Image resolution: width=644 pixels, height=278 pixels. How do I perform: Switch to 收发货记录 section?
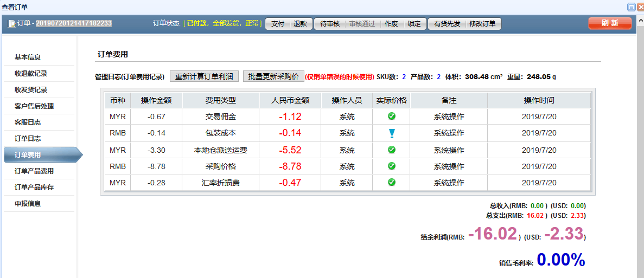click(31, 90)
